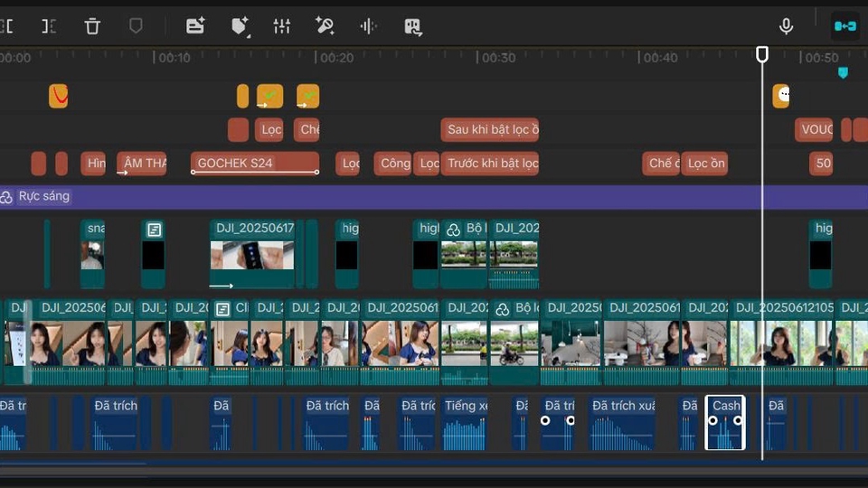Select the purple 'Rực sáng' filter track
Image resolution: width=868 pixels, height=488 pixels.
[x=434, y=196]
